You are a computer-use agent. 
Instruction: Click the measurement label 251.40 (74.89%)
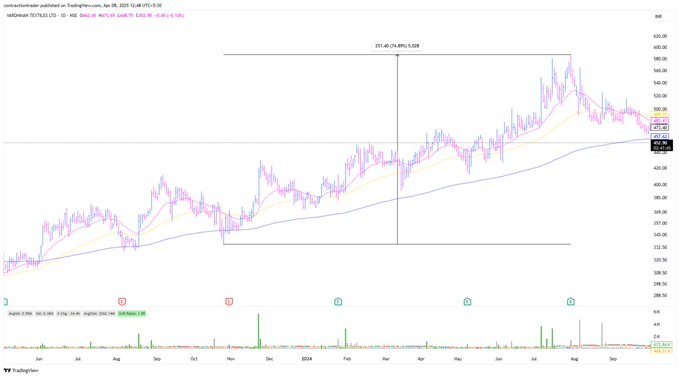[397, 46]
